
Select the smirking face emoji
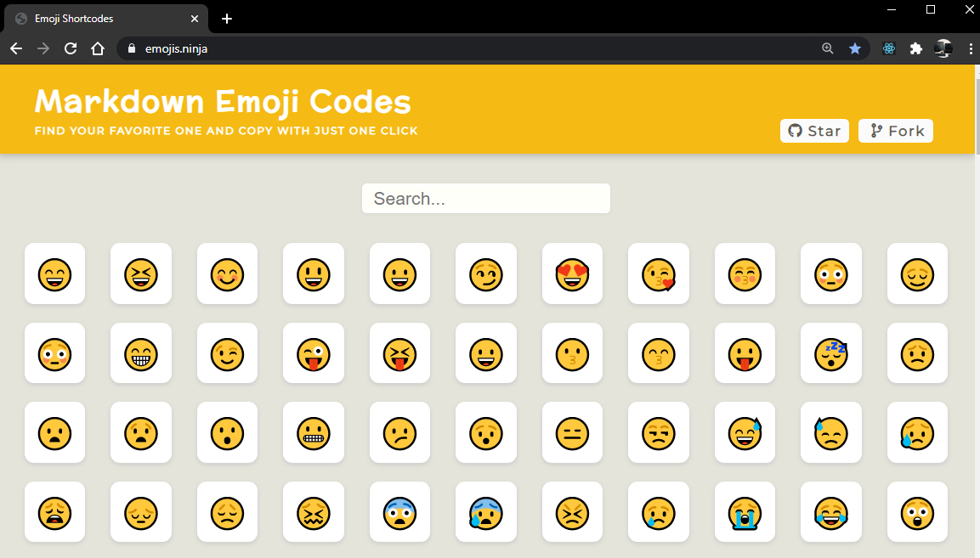click(x=485, y=273)
